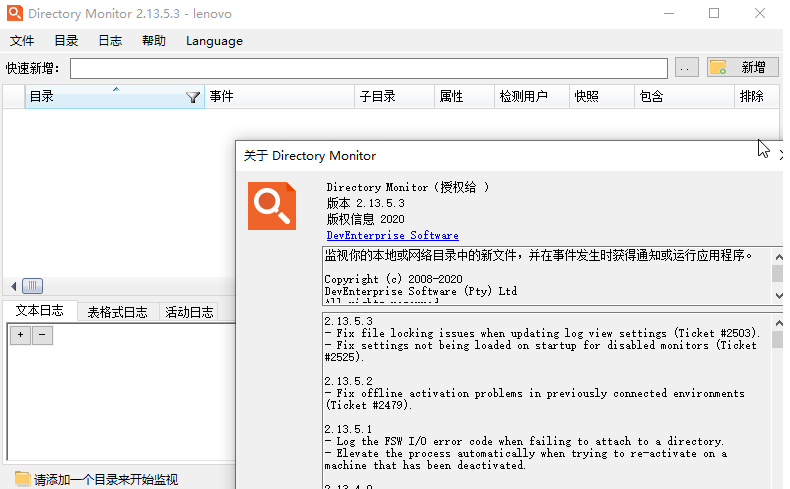Open the 目录 menu in menu bar
This screenshot has width=790, height=489.
[66, 41]
